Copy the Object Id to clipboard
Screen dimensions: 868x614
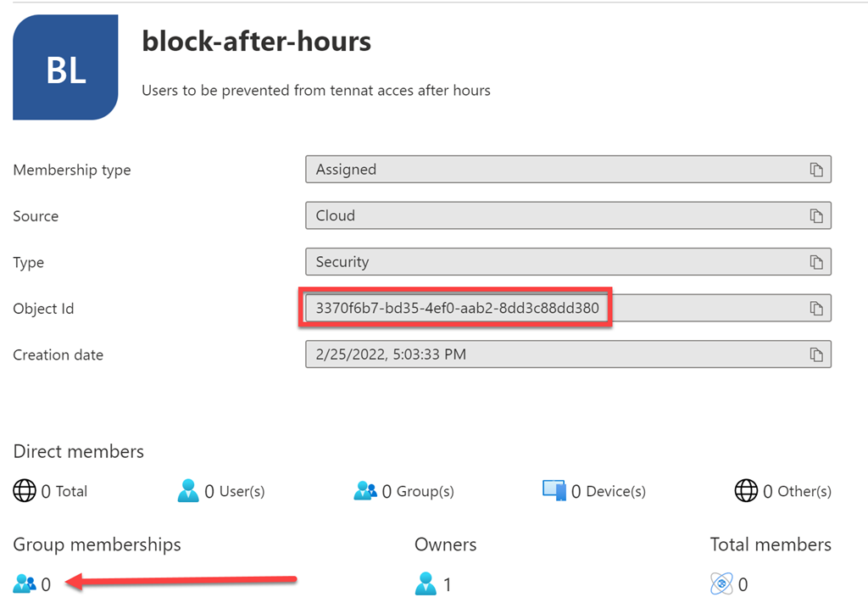(x=816, y=309)
